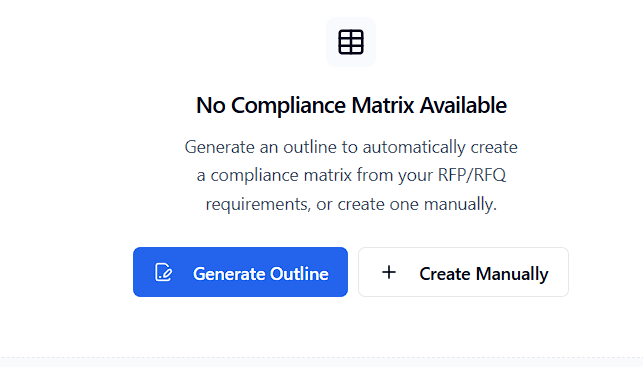Click the Create Manually button
643x367 pixels.
click(463, 272)
